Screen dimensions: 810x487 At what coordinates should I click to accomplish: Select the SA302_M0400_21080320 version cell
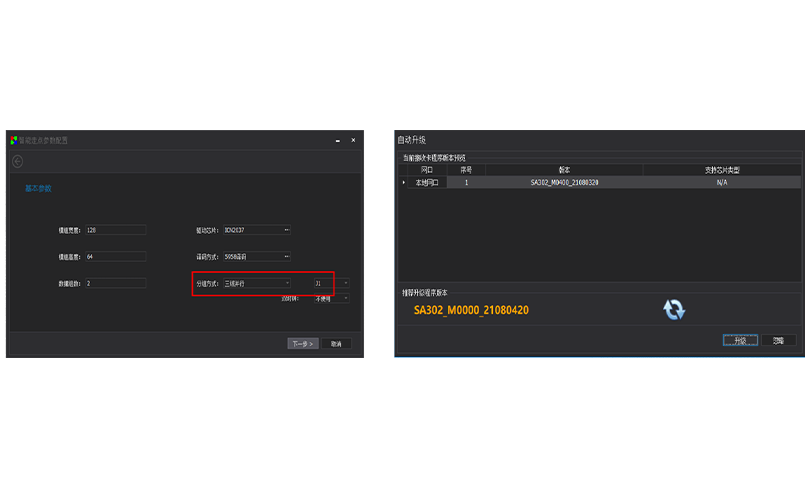pos(563,183)
